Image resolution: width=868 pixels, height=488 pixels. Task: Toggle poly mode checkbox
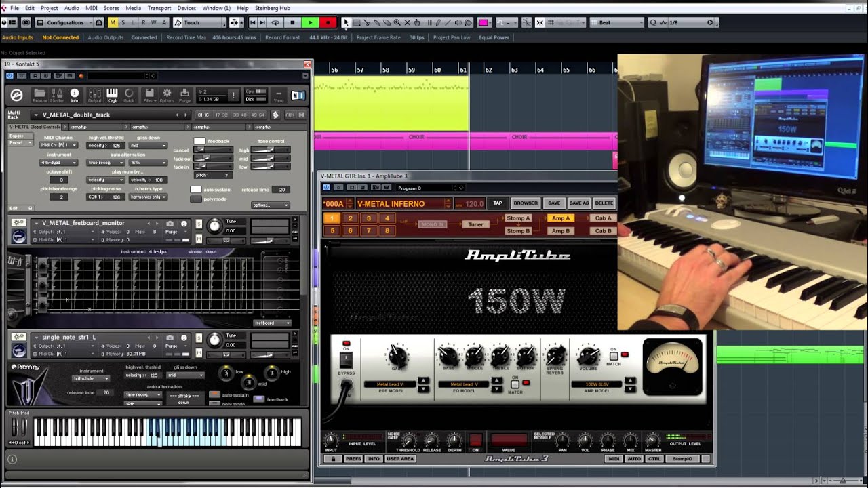(195, 199)
